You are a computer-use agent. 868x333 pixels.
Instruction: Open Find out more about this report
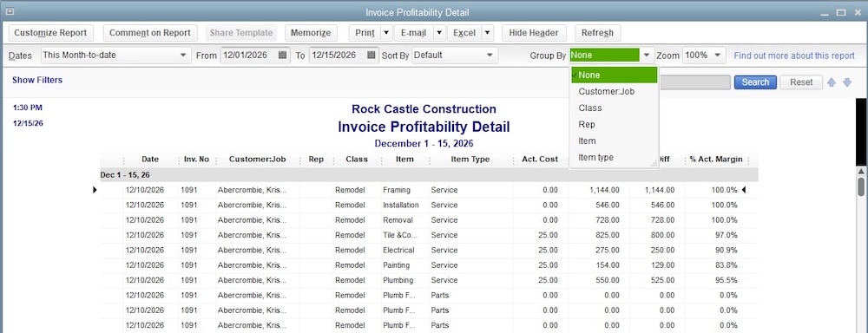[x=794, y=55]
